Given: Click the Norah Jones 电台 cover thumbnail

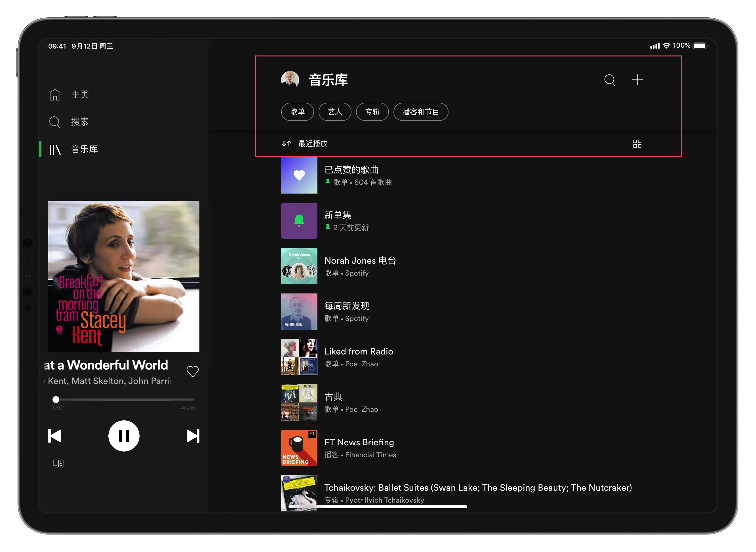Looking at the screenshot, I should tap(299, 266).
